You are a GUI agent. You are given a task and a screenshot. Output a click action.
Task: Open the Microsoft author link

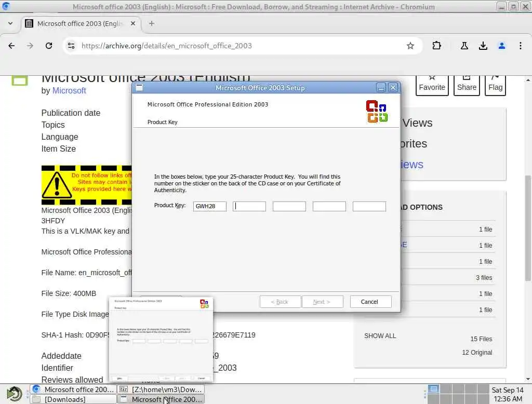pos(69,90)
